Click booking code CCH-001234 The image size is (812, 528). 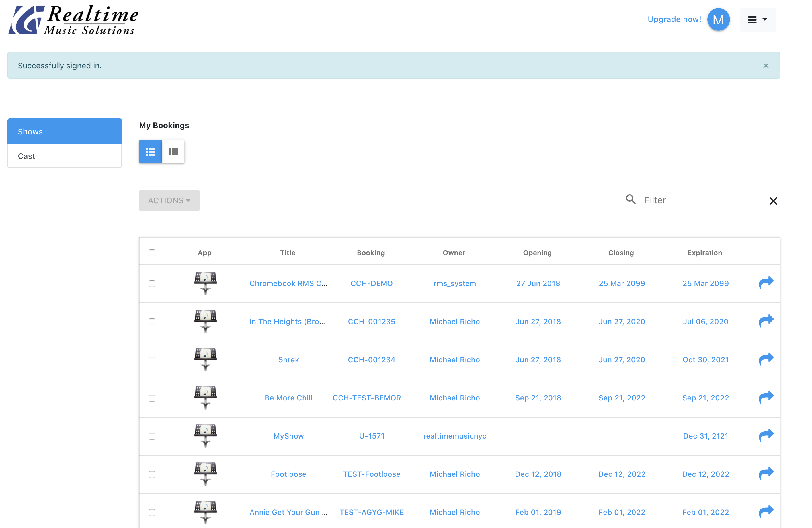tap(372, 360)
